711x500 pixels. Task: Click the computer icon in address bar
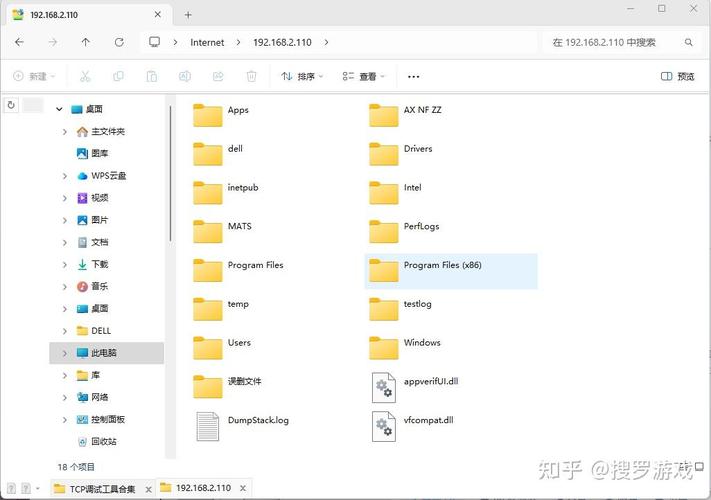[155, 42]
